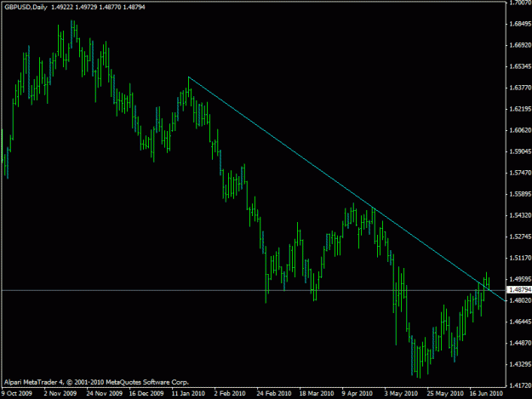Click the 1.65345 price axis label
This screenshot has width=532, height=399.
520,66
